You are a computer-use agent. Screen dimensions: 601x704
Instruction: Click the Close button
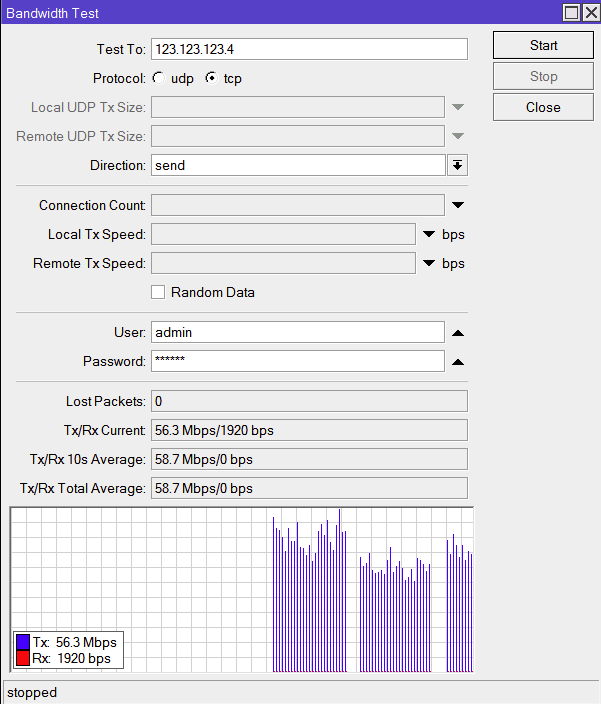point(543,107)
